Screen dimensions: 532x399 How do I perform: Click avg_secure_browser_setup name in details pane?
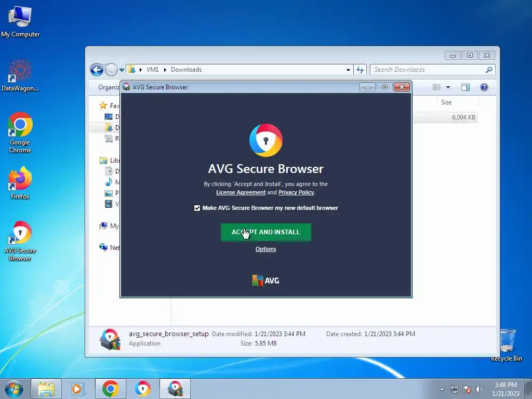pyautogui.click(x=169, y=334)
